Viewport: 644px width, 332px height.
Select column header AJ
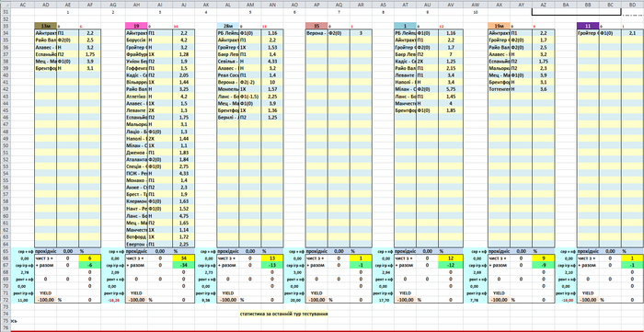(184, 6)
